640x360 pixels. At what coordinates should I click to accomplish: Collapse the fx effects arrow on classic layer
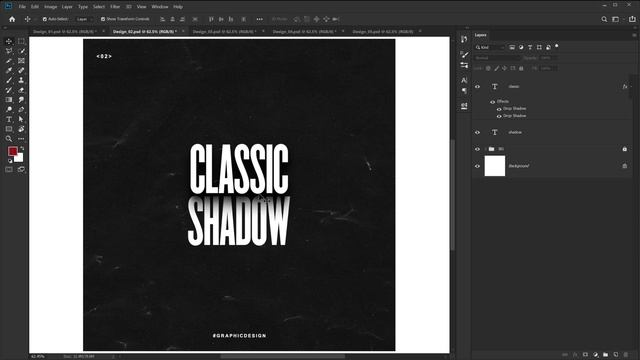[631, 87]
